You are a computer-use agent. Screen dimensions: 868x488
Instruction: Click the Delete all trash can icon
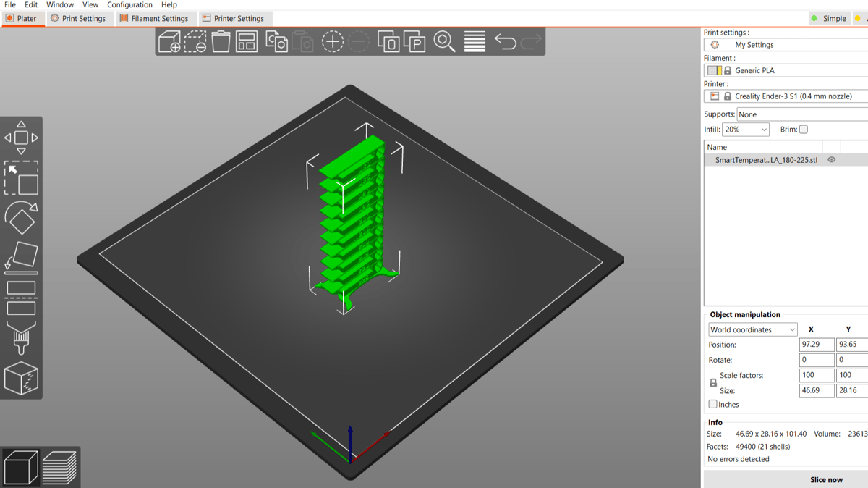pos(221,42)
